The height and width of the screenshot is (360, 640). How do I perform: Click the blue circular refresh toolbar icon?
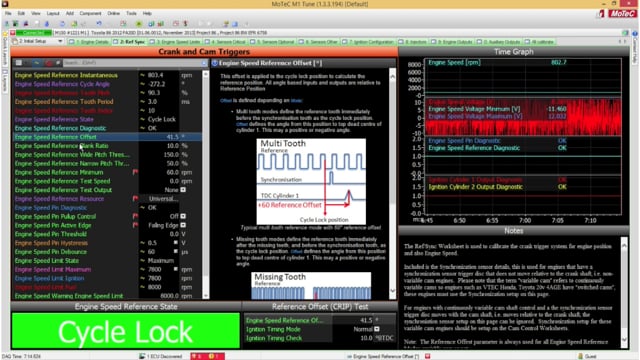tap(62, 24)
